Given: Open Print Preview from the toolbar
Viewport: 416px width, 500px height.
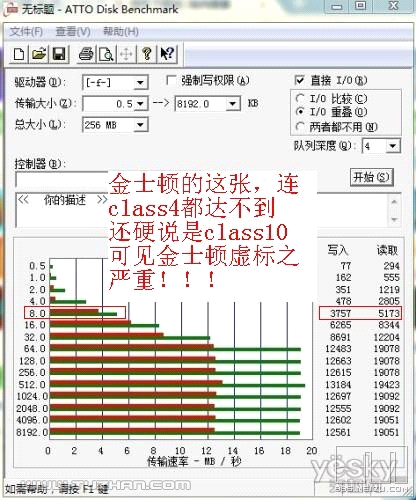Looking at the screenshot, I should [106, 54].
